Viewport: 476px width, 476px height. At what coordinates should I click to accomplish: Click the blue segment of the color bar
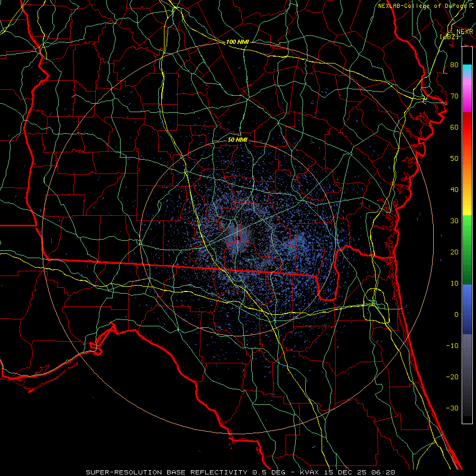467,309
